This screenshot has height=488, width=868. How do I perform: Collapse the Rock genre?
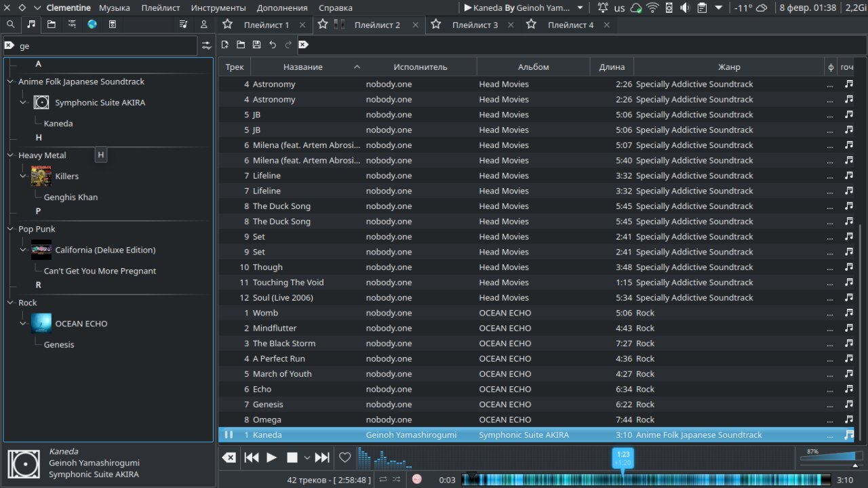10,303
